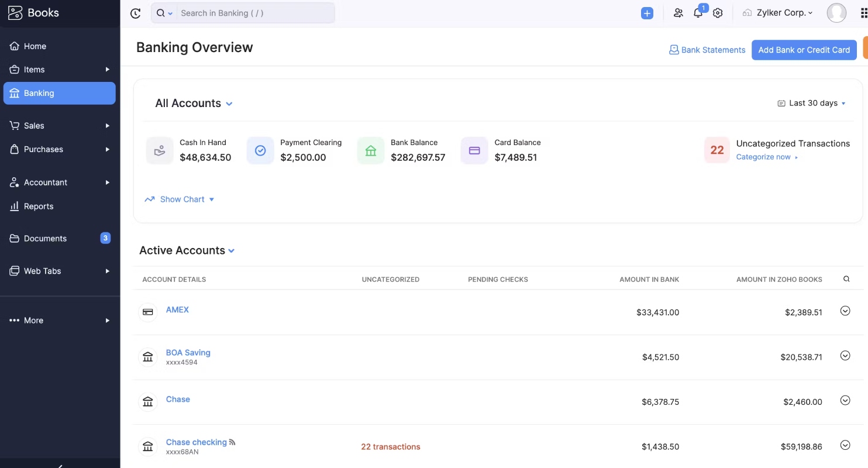Open the search scope dropdown
This screenshot has height=468, width=868.
tap(165, 13)
